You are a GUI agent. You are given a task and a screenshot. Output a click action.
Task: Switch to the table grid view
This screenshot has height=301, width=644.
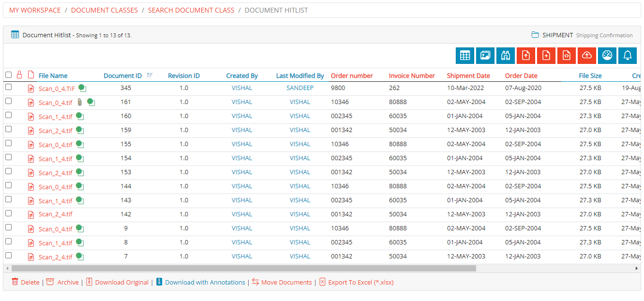[464, 56]
